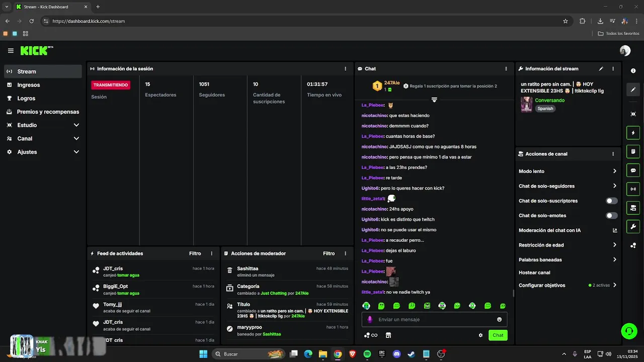The image size is (644, 362).
Task: Click the purple microphone icon in the message box
Action: coord(370,320)
